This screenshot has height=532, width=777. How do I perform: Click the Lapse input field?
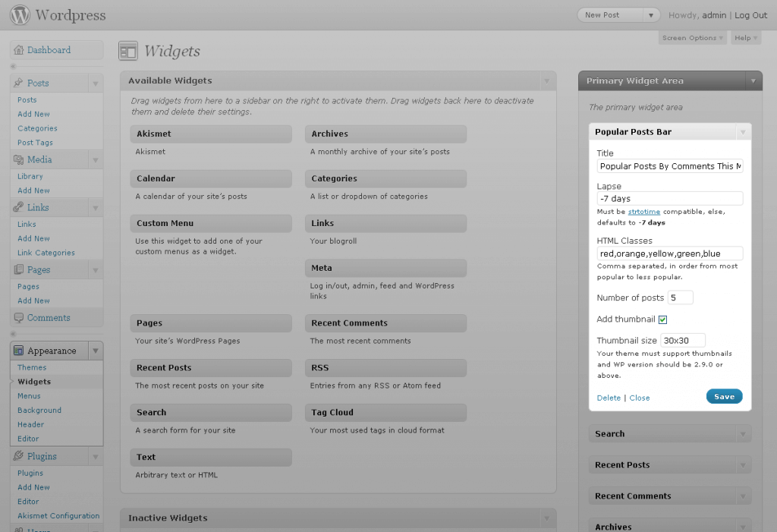pyautogui.click(x=670, y=198)
